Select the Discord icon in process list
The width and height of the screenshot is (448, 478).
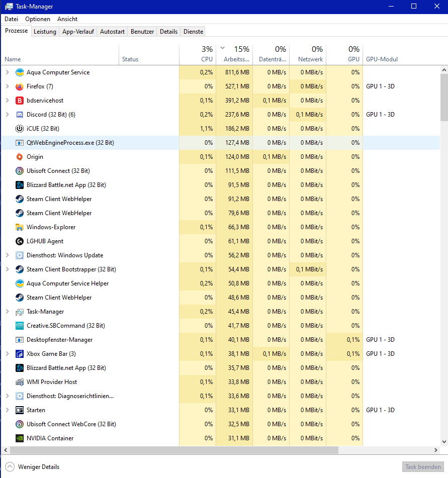pos(20,115)
